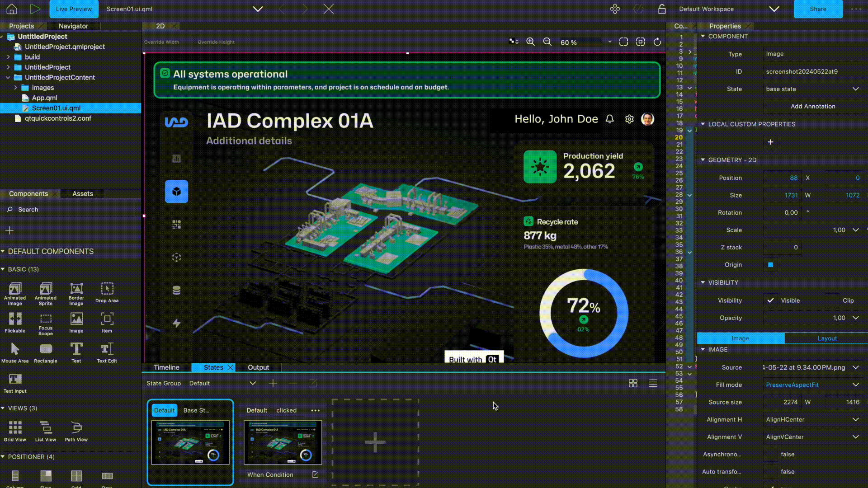This screenshot has height=488, width=868.
Task: Select the Text Input component
Action: pyautogui.click(x=15, y=383)
